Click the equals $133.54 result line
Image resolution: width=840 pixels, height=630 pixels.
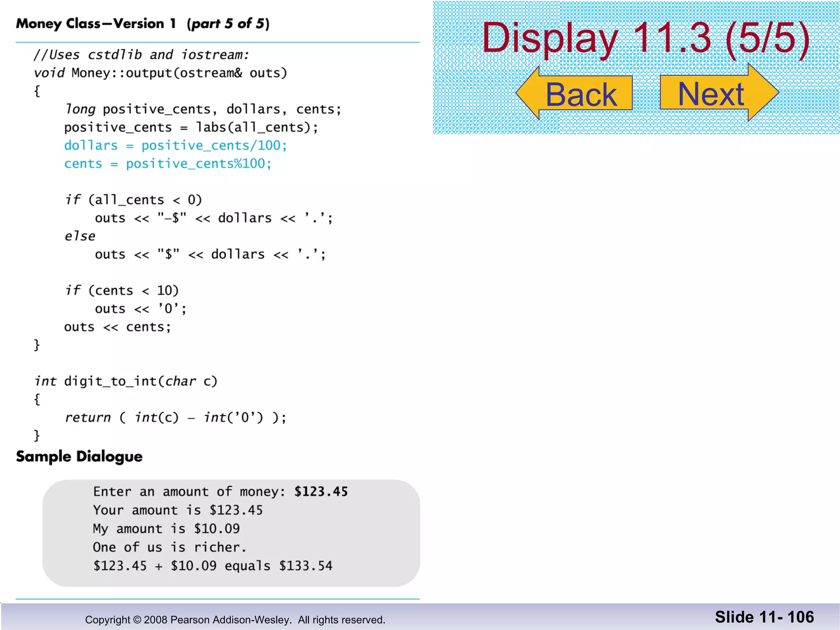[x=212, y=566]
